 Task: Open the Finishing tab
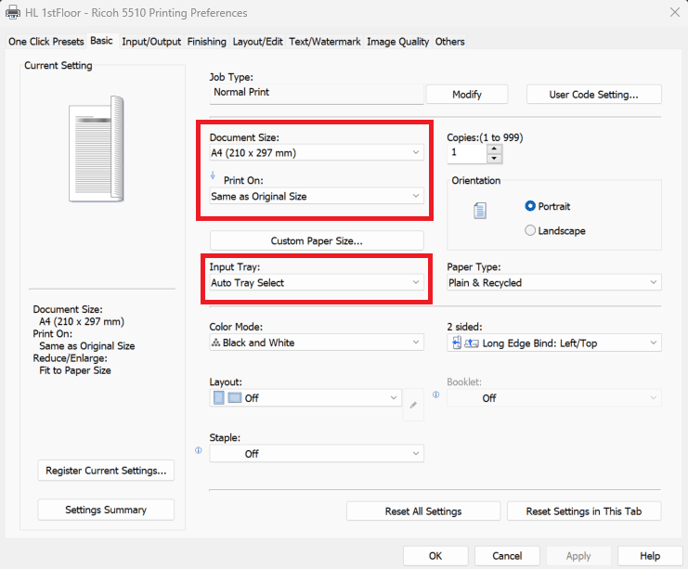click(x=207, y=42)
